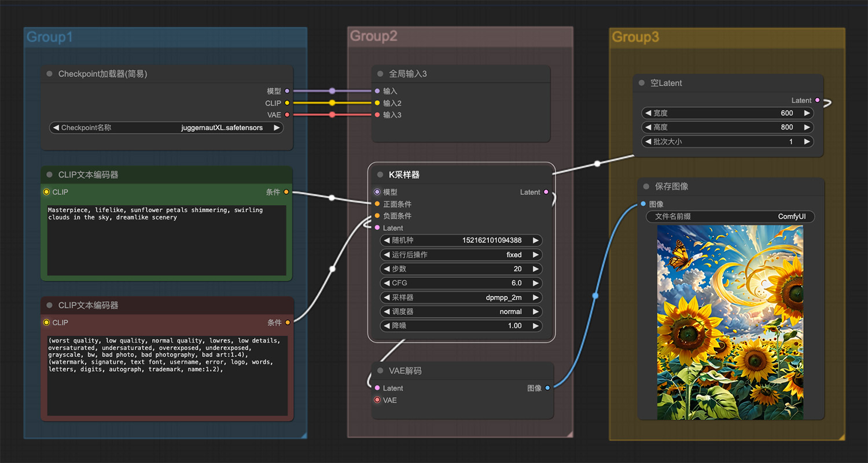Screen dimensions: 868x463
Task: Click the Group3 title
Action: pyautogui.click(x=635, y=38)
